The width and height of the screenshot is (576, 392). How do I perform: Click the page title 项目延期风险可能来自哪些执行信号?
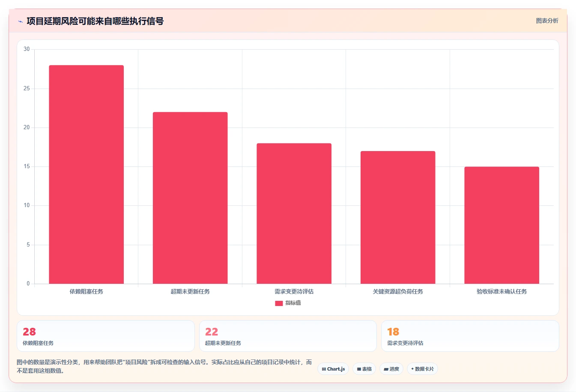click(x=95, y=21)
